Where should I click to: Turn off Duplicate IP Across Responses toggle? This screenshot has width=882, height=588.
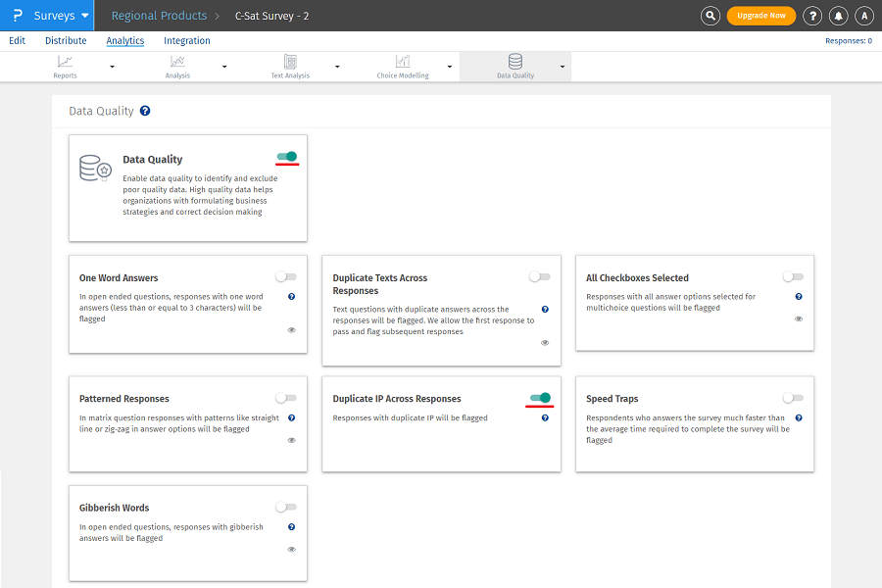[x=540, y=398]
